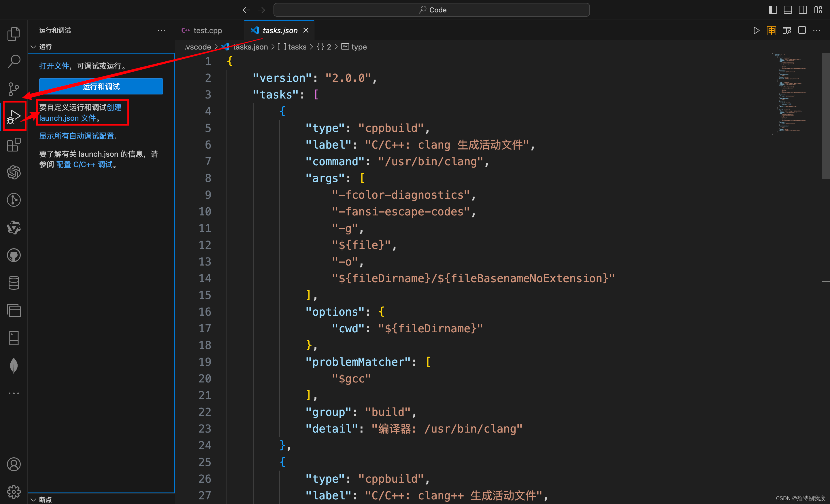
Task: Open editor More Actions menu
Action: 817,30
